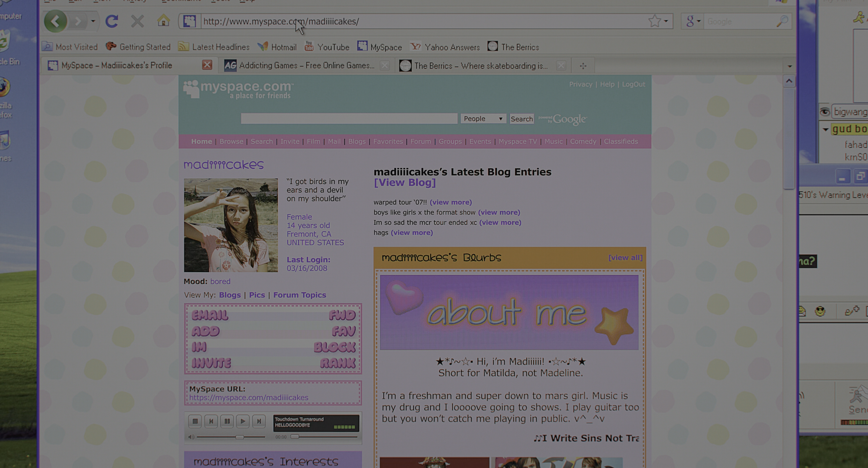View more of warped tour '07 entry
Viewport: 868px width, 468px height.
[451, 202]
